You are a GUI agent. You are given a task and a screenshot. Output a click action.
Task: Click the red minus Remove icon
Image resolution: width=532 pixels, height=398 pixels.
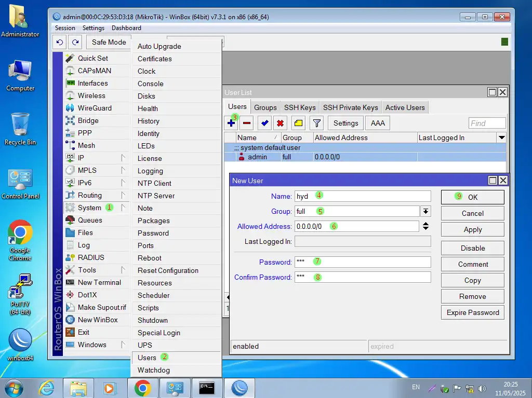coord(247,123)
